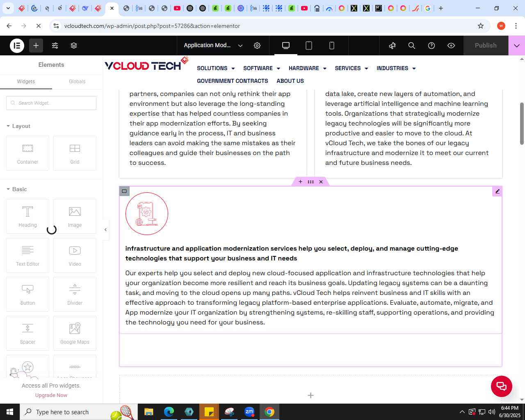
Task: Click the Add Element plus button
Action: click(36, 46)
